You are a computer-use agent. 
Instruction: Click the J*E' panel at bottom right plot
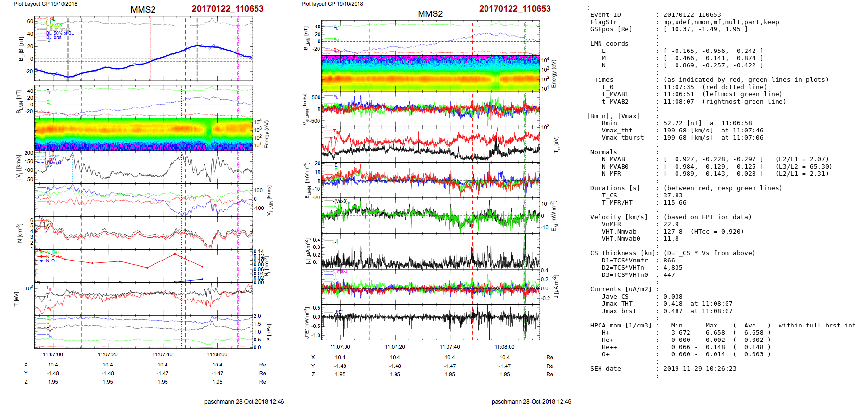pos(431,322)
